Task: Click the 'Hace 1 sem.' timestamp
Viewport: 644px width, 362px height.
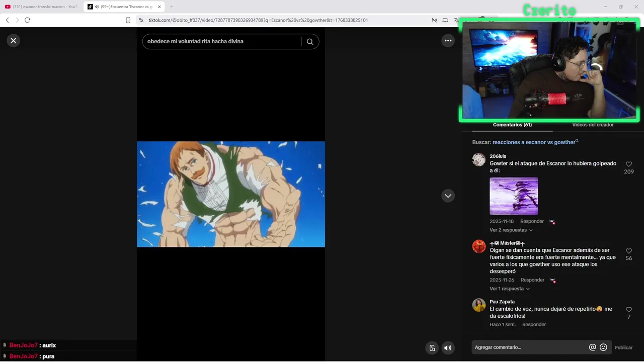Action: point(503,325)
